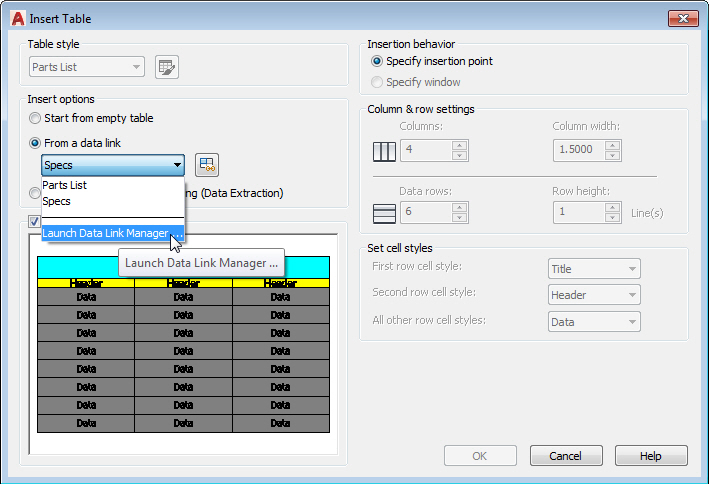Decrease Row height with down arrow

point(613,218)
